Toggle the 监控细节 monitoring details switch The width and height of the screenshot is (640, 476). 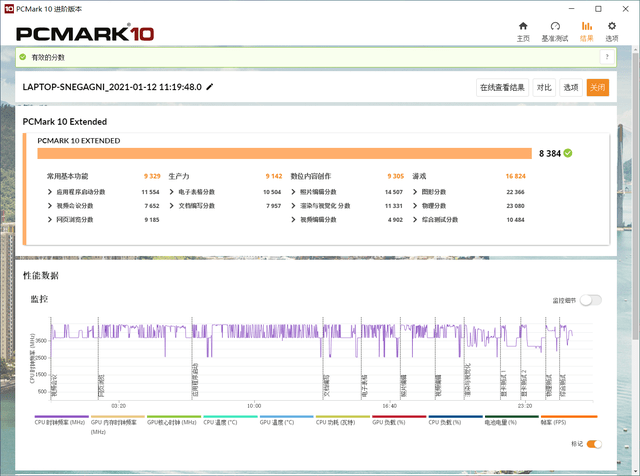[591, 299]
